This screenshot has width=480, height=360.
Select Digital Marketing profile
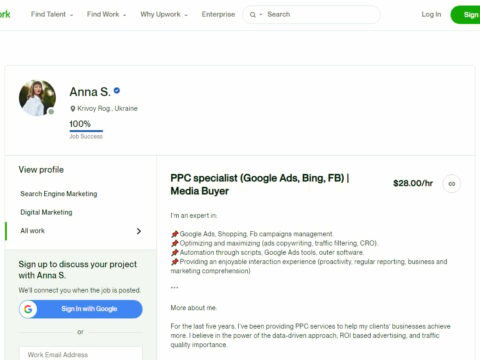click(x=46, y=212)
